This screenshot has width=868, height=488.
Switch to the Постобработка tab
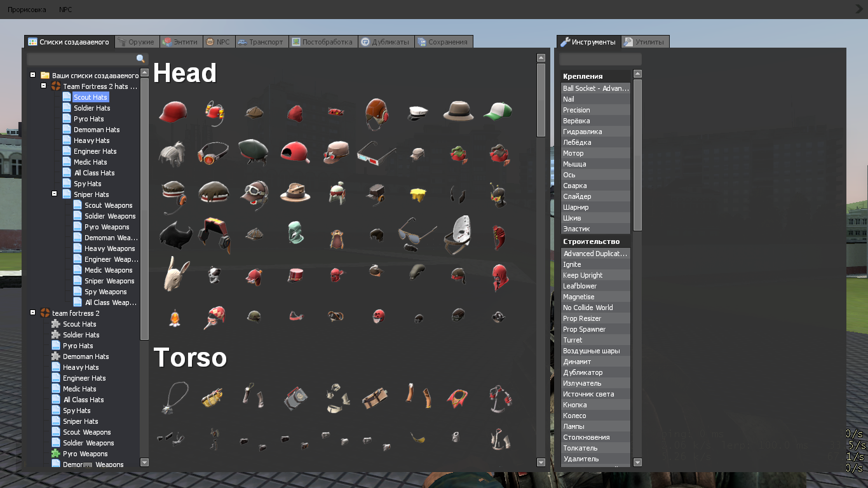coord(322,42)
